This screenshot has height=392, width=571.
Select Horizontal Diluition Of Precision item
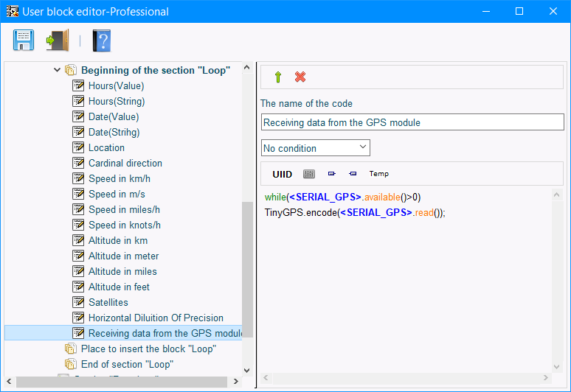(156, 318)
